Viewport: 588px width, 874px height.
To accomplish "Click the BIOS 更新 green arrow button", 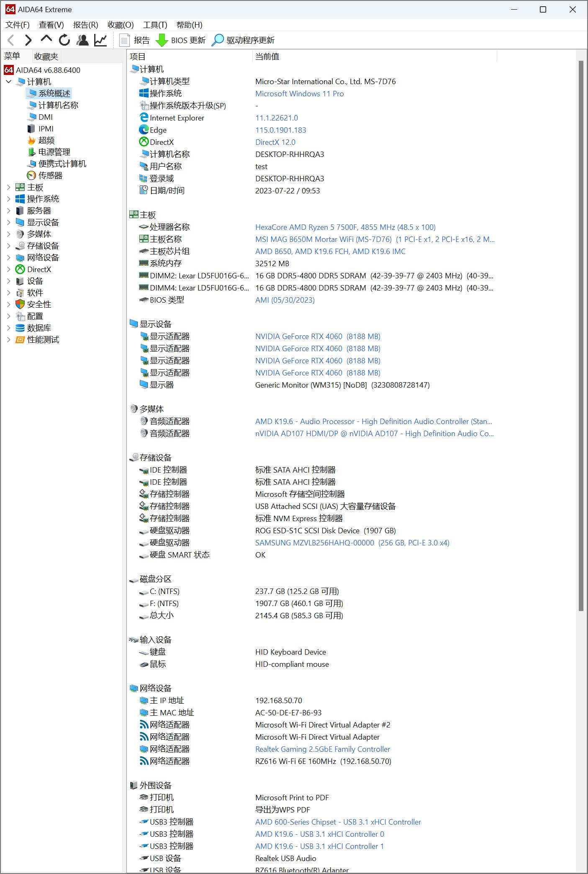I will 180,40.
